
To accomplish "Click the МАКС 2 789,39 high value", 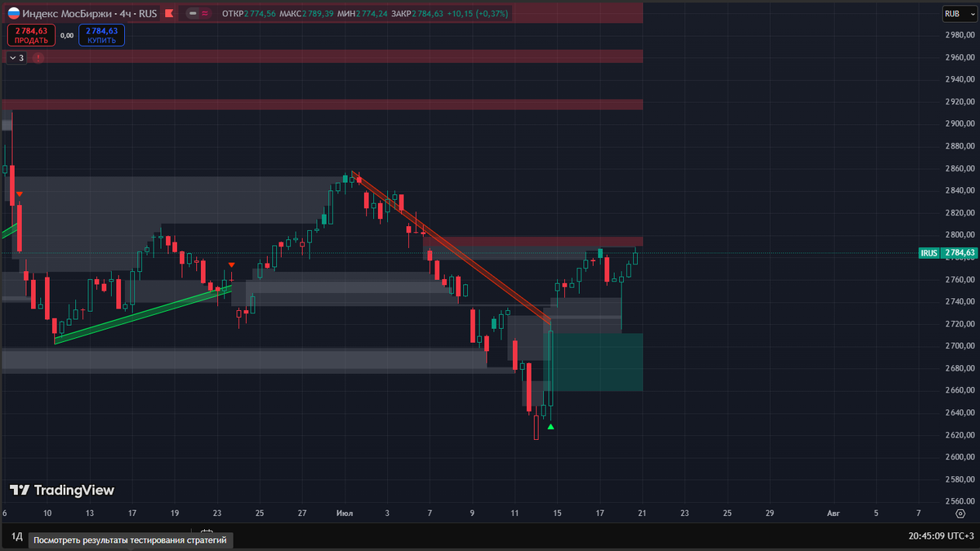I will 306,14.
